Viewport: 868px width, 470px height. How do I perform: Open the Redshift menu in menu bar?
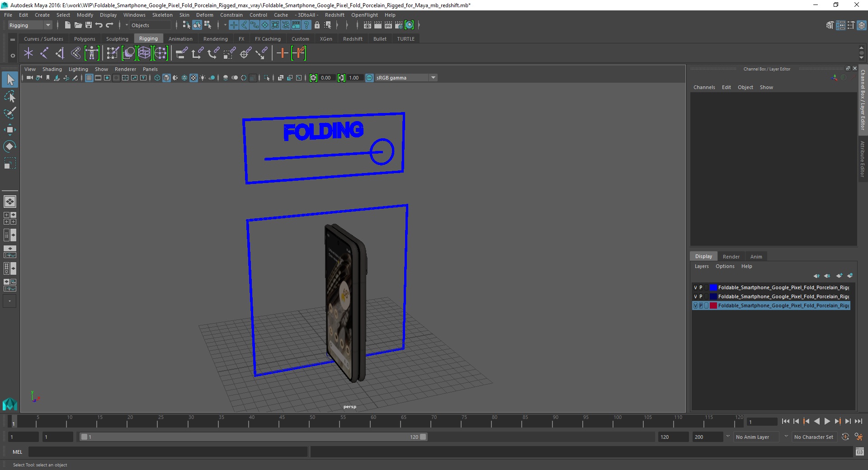click(335, 15)
